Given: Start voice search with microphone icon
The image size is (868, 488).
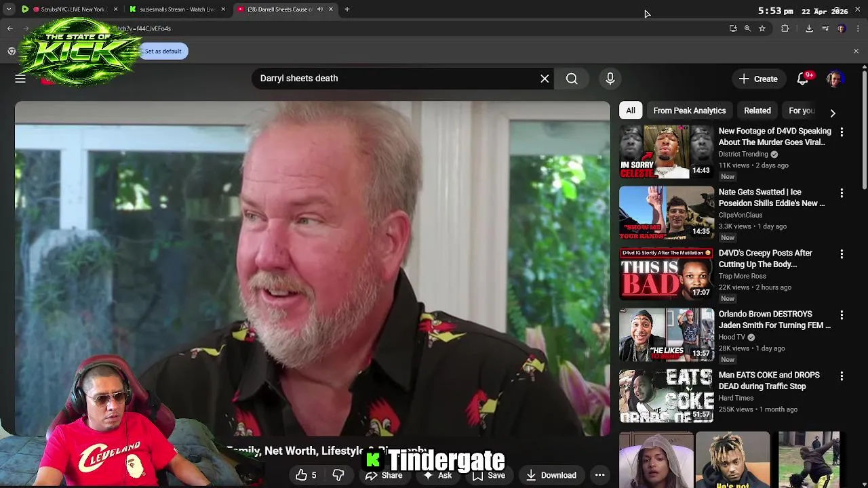Looking at the screenshot, I should [x=610, y=79].
